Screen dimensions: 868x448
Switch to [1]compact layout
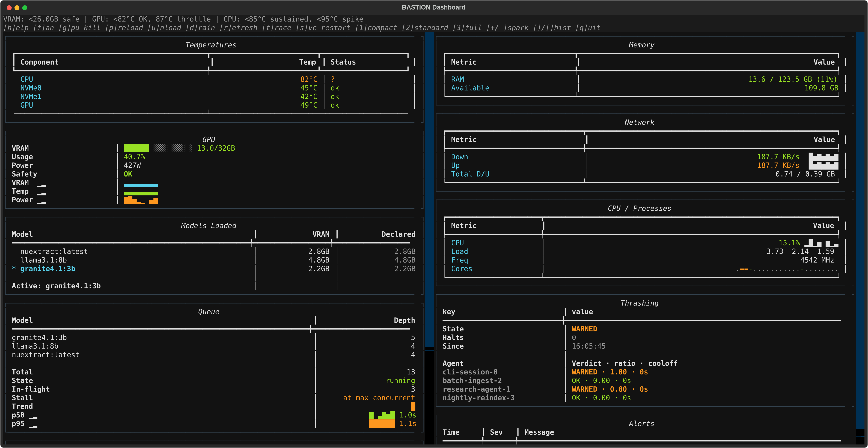tap(376, 28)
